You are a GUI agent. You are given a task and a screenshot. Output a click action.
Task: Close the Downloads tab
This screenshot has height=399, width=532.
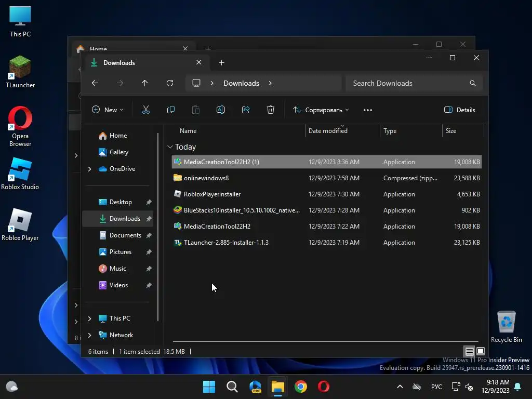[199, 62]
